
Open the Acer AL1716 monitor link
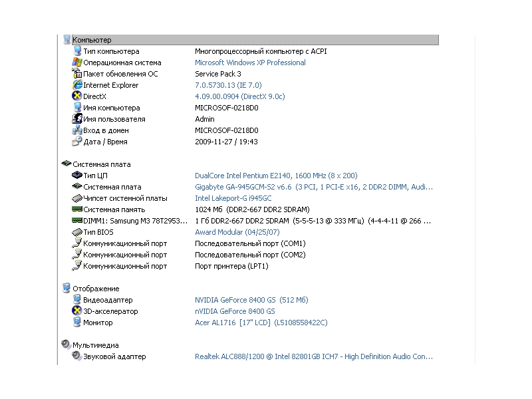click(261, 323)
